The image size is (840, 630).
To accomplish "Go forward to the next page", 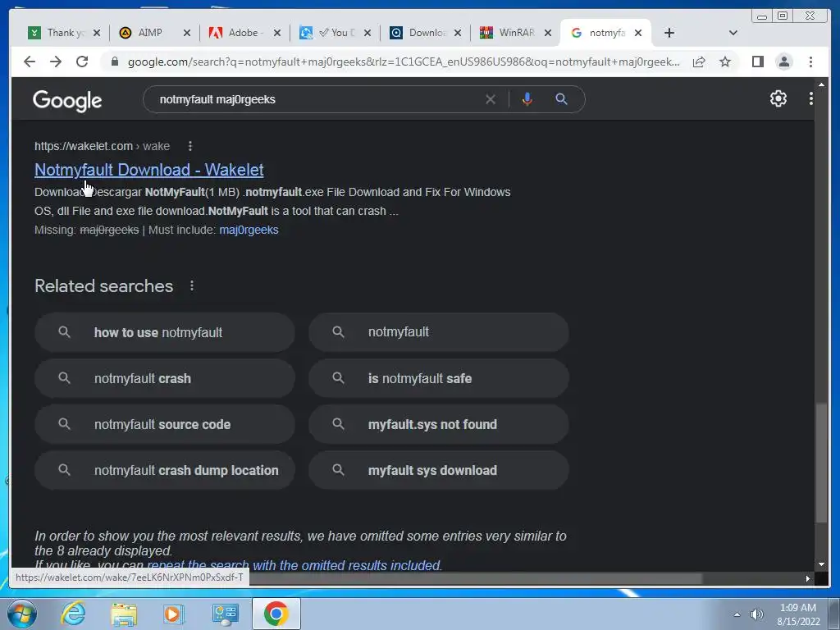I will (56, 62).
